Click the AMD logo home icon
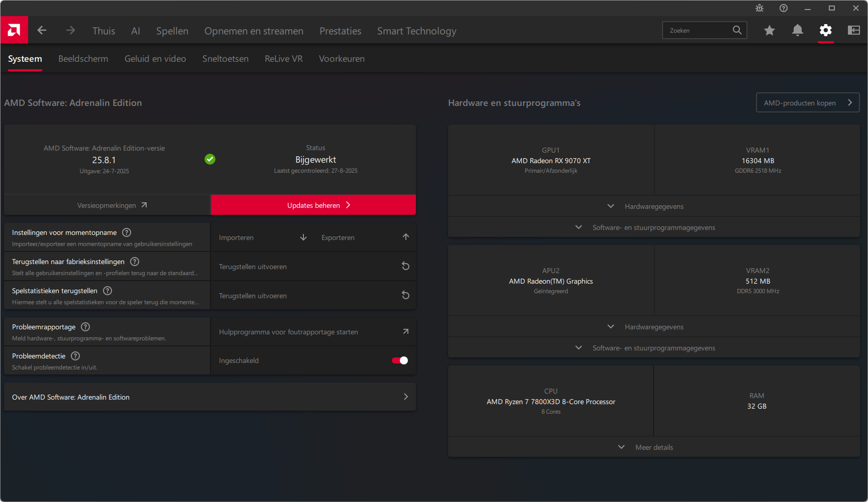 (14, 30)
